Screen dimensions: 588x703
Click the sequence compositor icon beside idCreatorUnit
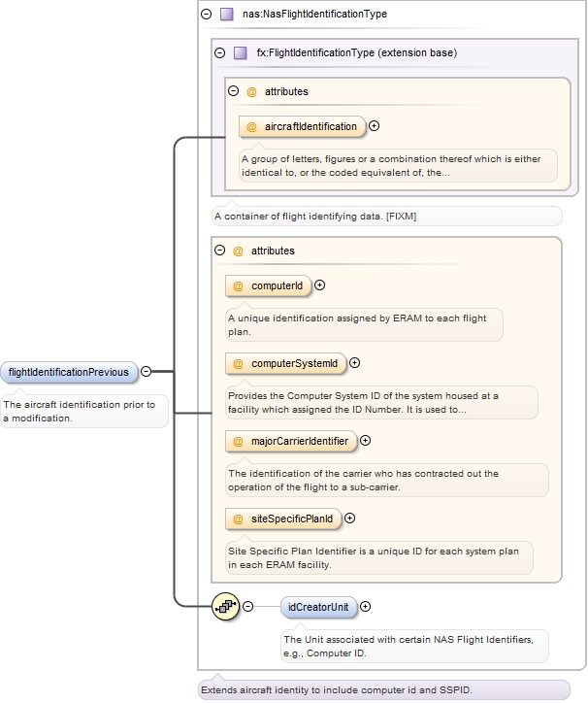225,607
